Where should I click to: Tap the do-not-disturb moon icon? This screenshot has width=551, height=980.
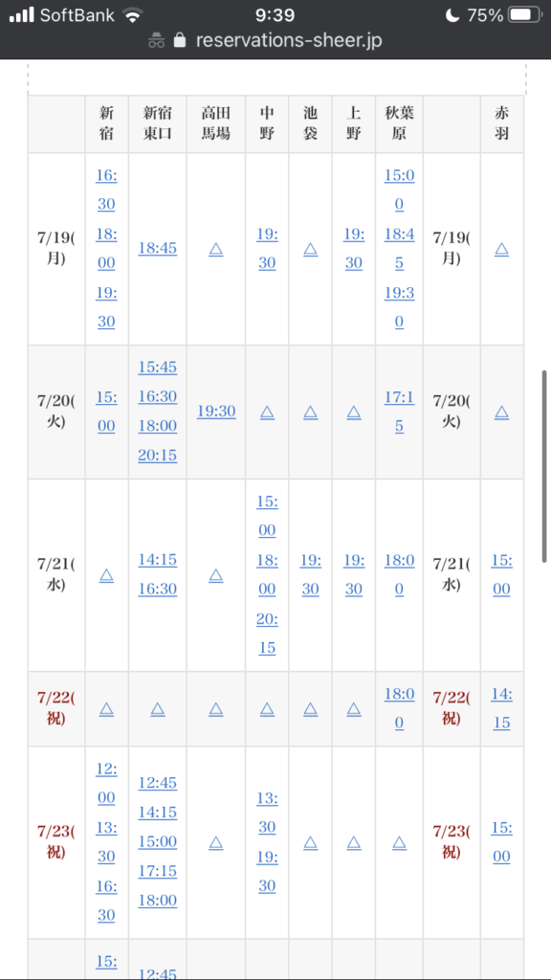(453, 15)
